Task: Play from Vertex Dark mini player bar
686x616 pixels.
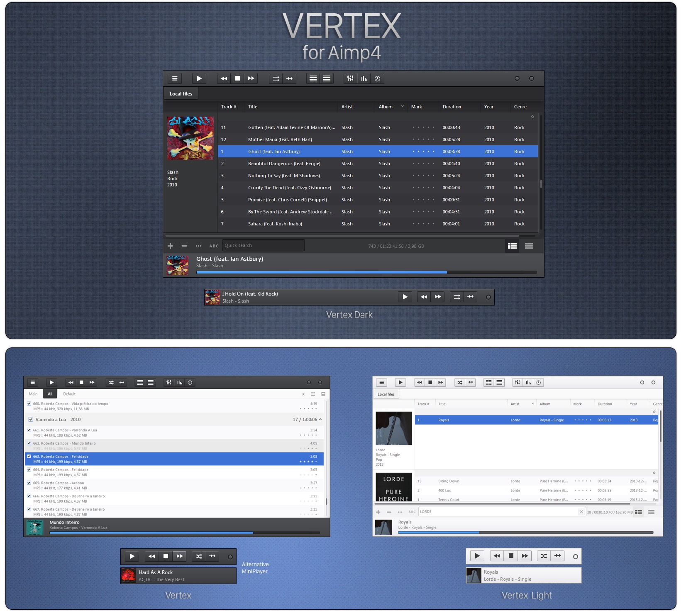Action: pyautogui.click(x=405, y=297)
